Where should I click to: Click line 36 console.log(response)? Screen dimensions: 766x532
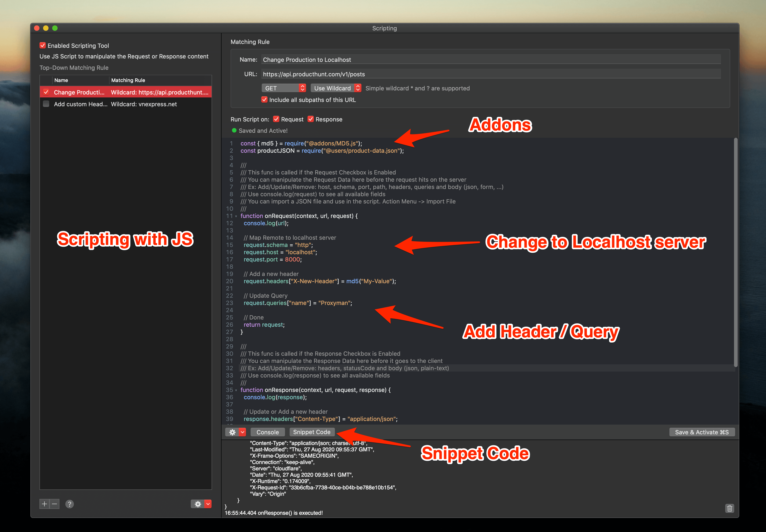275,397
